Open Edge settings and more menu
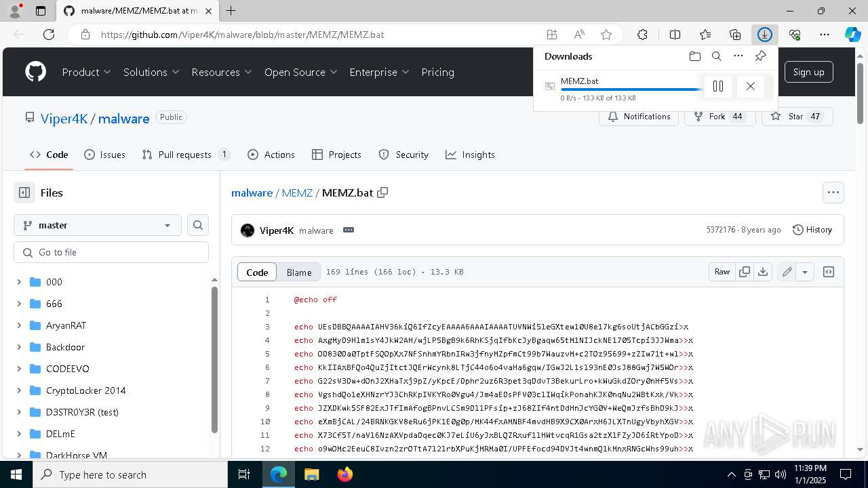 click(825, 35)
